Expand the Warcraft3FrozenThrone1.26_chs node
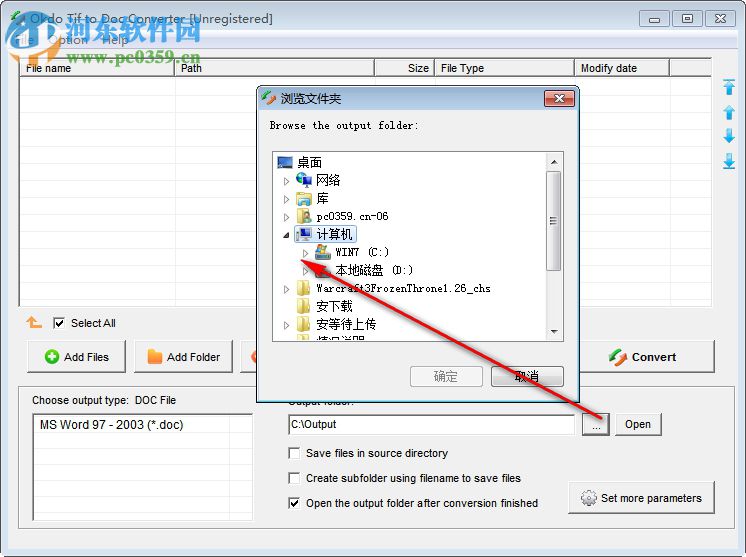Viewport: 746px width, 557px height. pyautogui.click(x=286, y=289)
